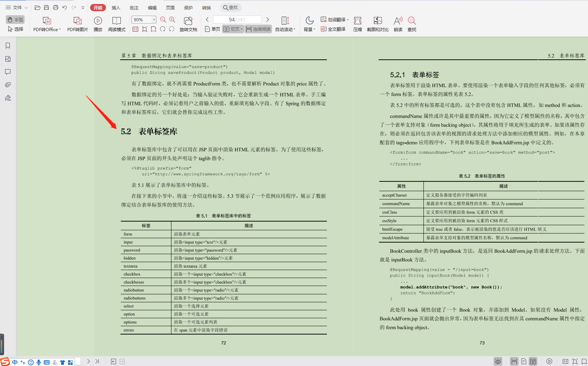Go to previous page arrow in ribbon
Viewport: 588px width, 366px height.
207,20
